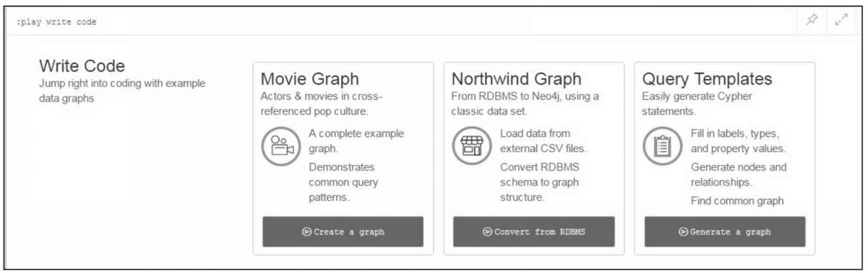Image resolution: width=868 pixels, height=273 pixels.
Task: Expand the frame to fullscreen
Action: (x=842, y=20)
